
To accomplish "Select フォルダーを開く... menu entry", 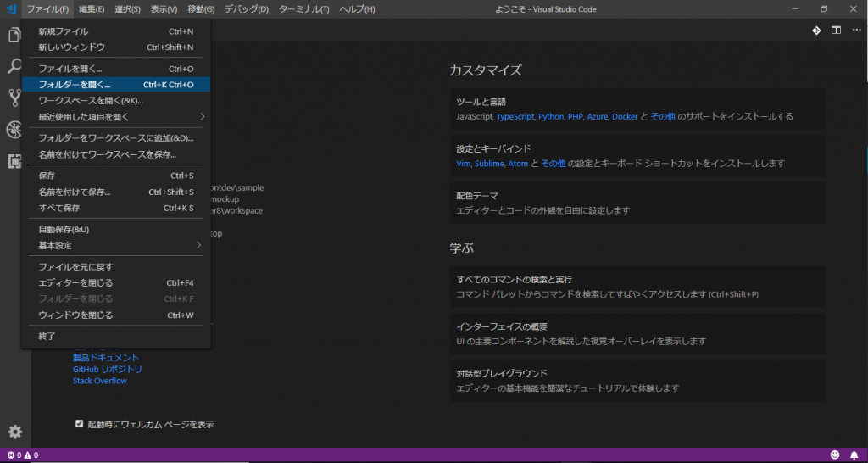I will [x=116, y=85].
